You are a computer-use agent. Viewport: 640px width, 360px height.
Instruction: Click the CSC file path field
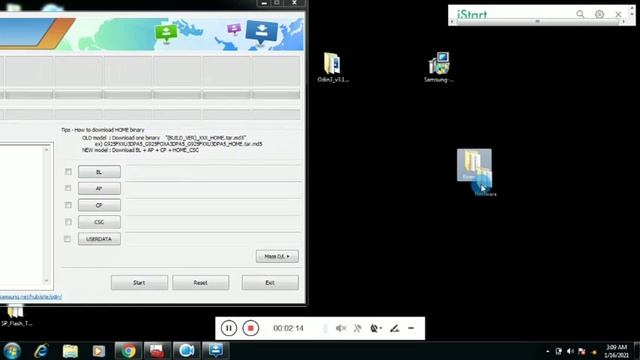[x=213, y=223]
